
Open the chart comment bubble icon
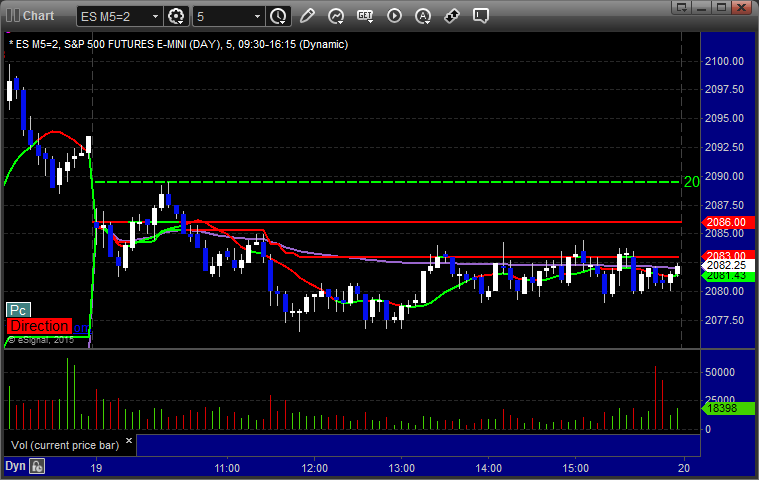tap(481, 16)
